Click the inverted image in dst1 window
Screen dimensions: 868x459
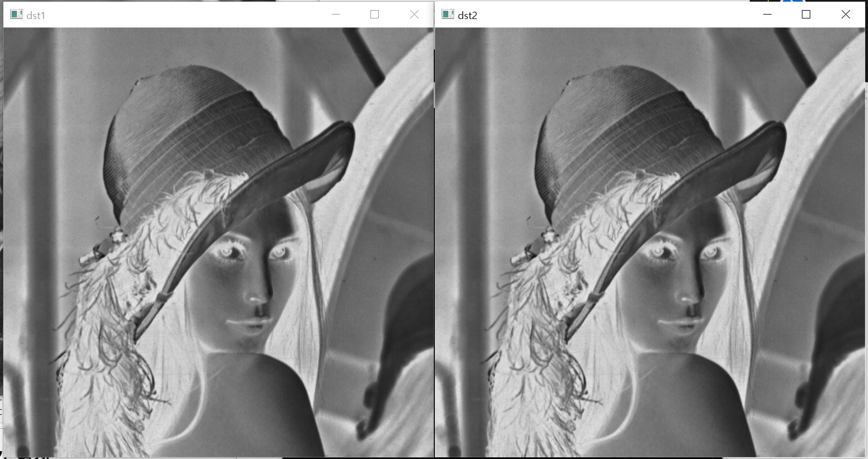pos(219,242)
